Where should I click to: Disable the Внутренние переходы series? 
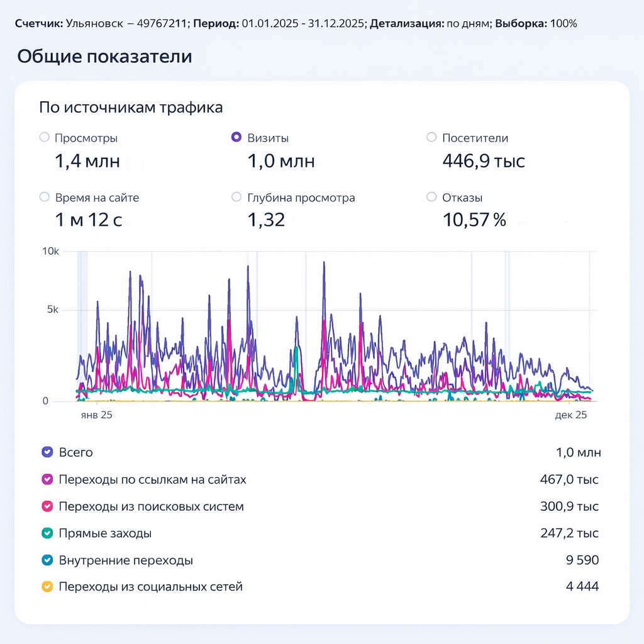pos(47,560)
